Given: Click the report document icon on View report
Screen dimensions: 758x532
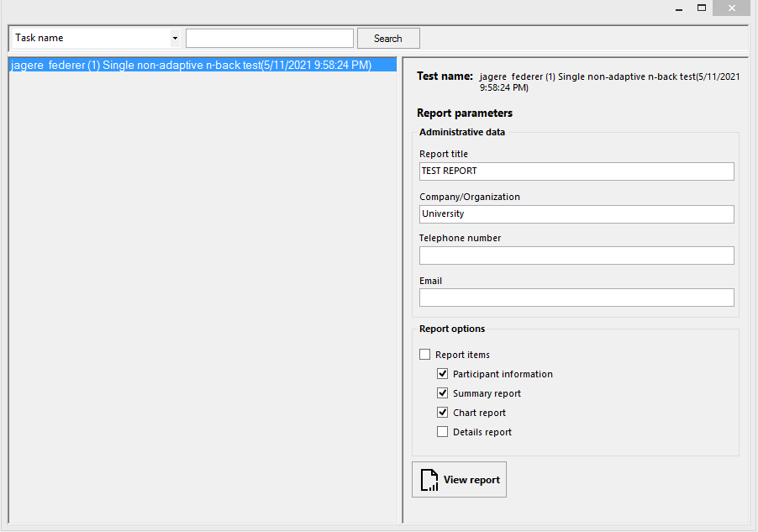Looking at the screenshot, I should coord(429,480).
